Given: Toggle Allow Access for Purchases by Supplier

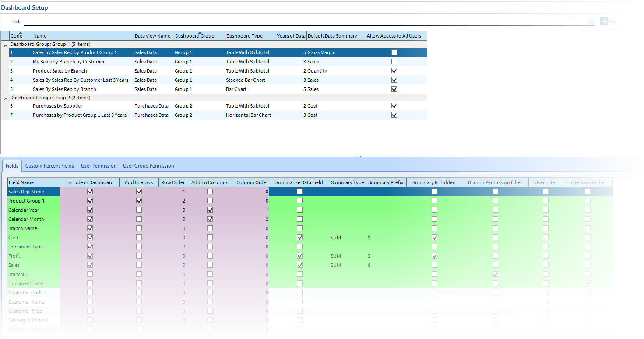Looking at the screenshot, I should click(394, 106).
